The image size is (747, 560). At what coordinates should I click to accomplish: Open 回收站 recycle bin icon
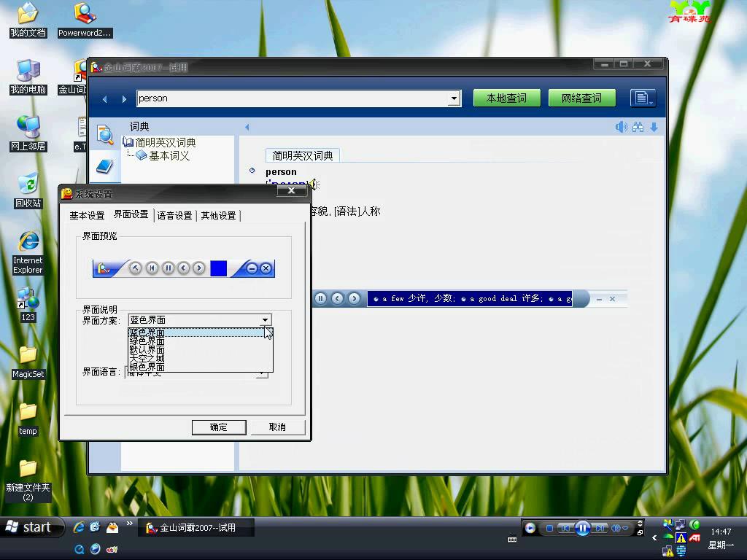pos(28,190)
